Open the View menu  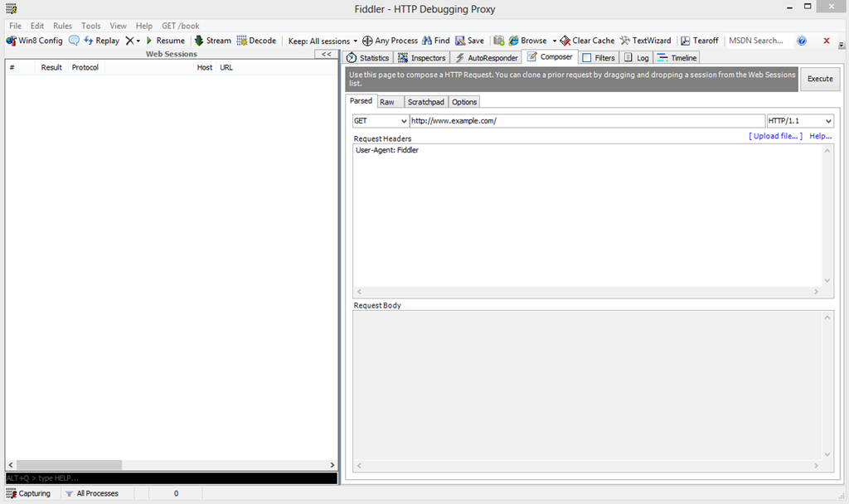(118, 26)
